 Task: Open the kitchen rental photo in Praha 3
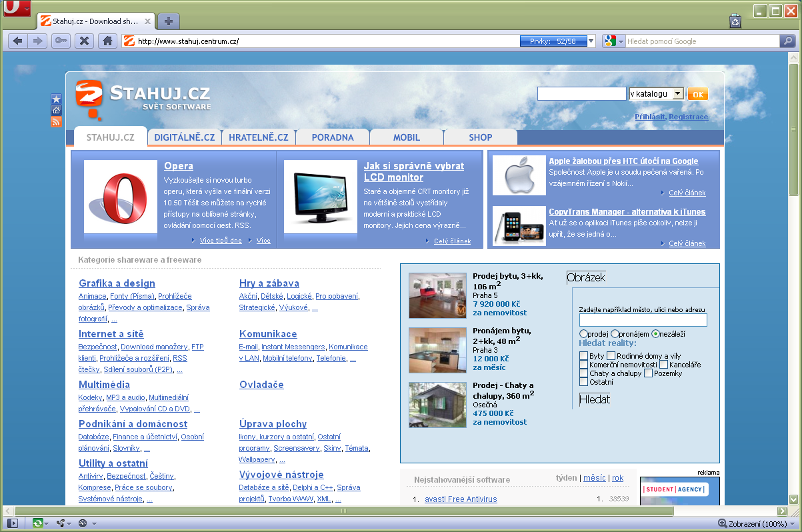pyautogui.click(x=437, y=350)
